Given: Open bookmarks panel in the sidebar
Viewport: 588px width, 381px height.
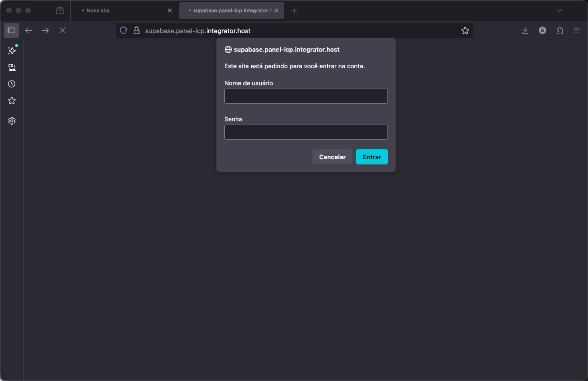Looking at the screenshot, I should coord(12,100).
